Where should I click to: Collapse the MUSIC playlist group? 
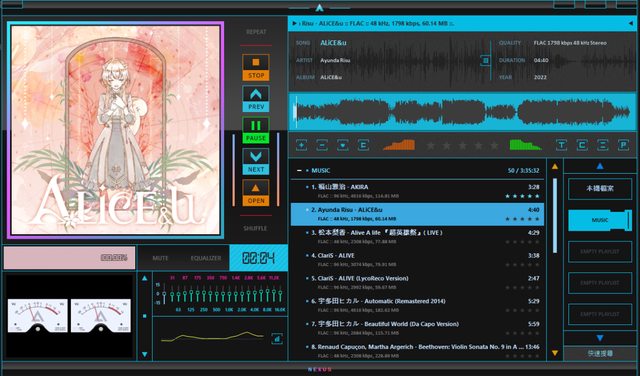[x=299, y=171]
